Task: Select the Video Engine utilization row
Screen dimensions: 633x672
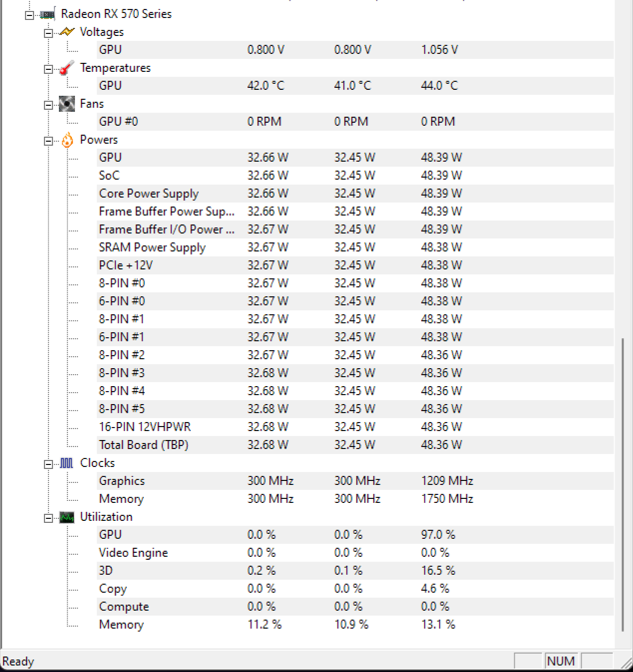Action: [x=355, y=553]
